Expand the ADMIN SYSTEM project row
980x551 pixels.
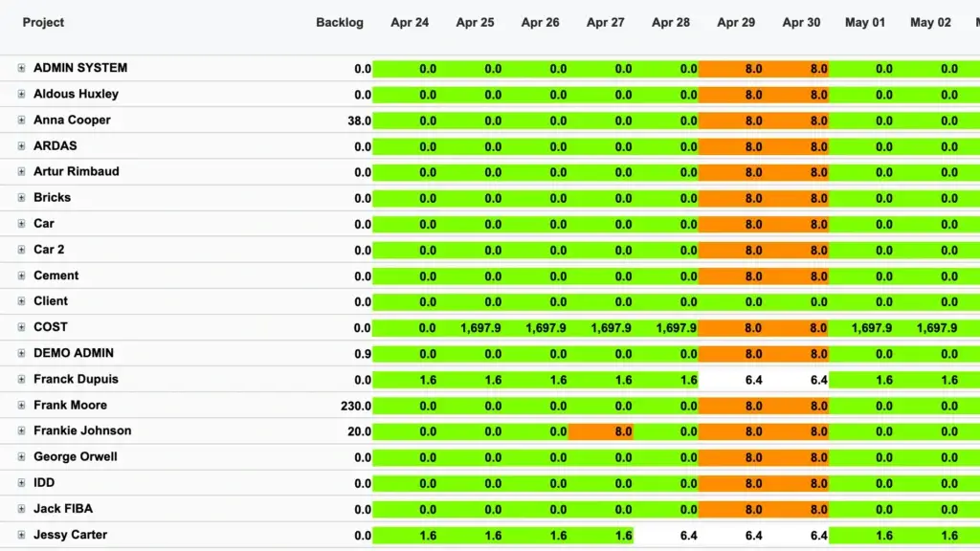point(21,68)
